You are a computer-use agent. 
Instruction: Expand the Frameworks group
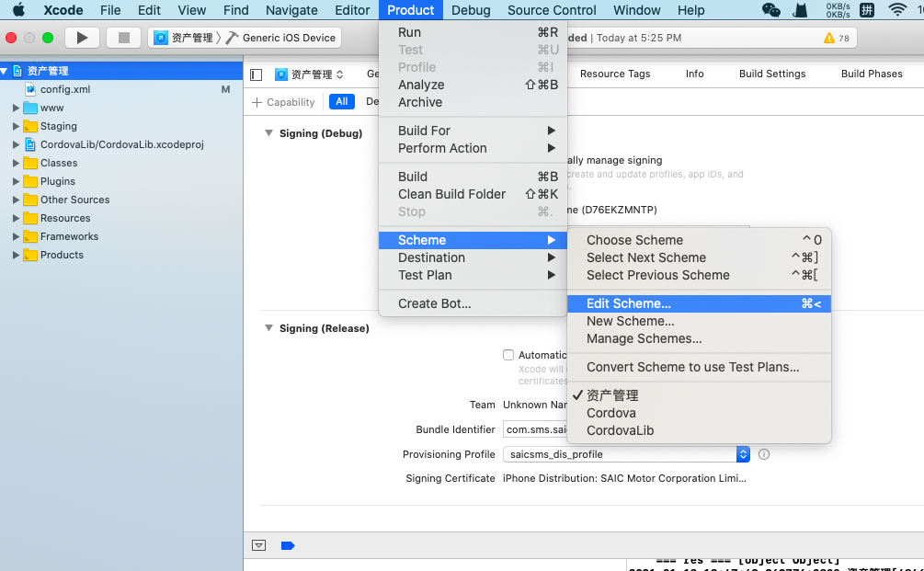pyautogui.click(x=16, y=236)
